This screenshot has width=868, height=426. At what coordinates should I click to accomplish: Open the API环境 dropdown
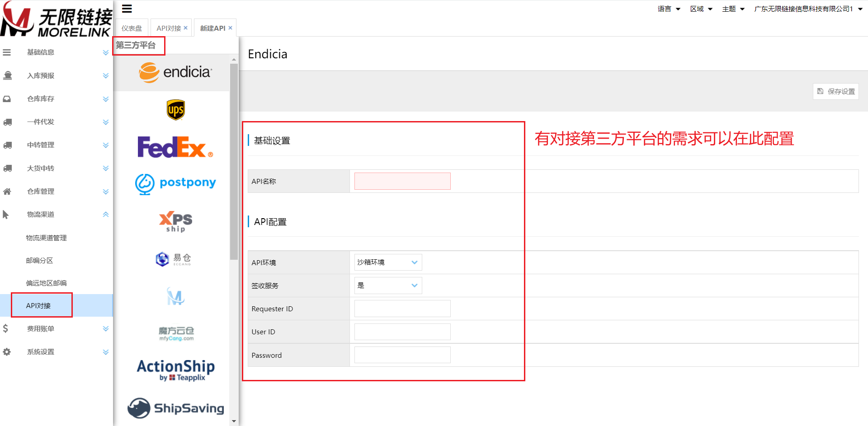[x=388, y=262]
